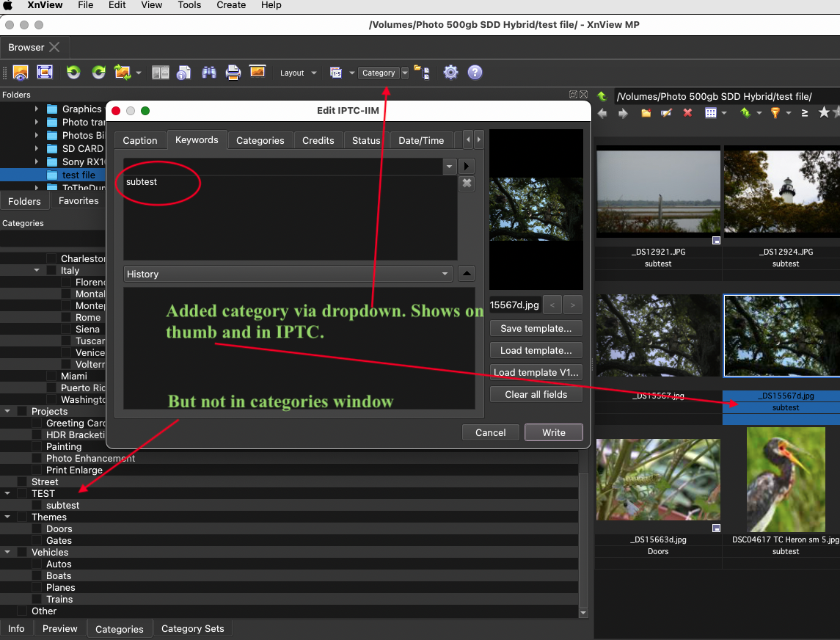840x640 pixels.
Task: Click the printer icon in toolbar
Action: (233, 73)
